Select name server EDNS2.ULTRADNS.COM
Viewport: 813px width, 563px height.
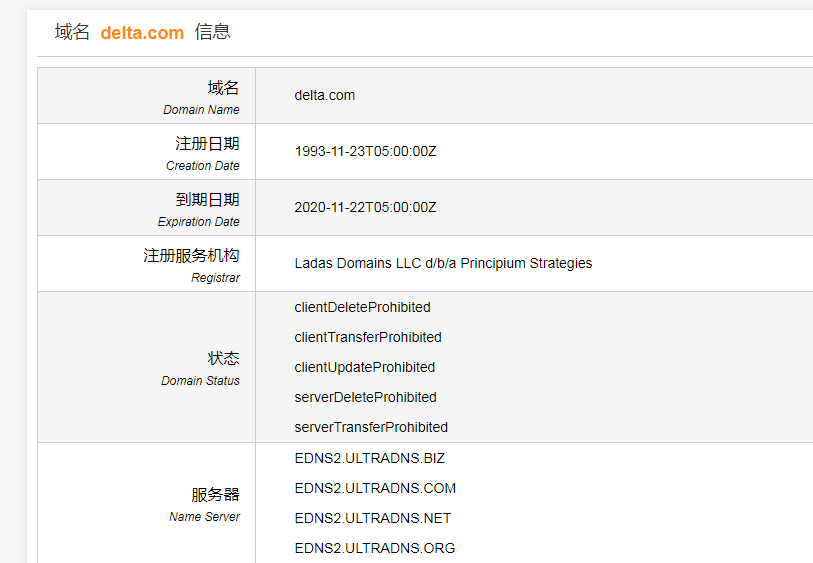point(375,488)
